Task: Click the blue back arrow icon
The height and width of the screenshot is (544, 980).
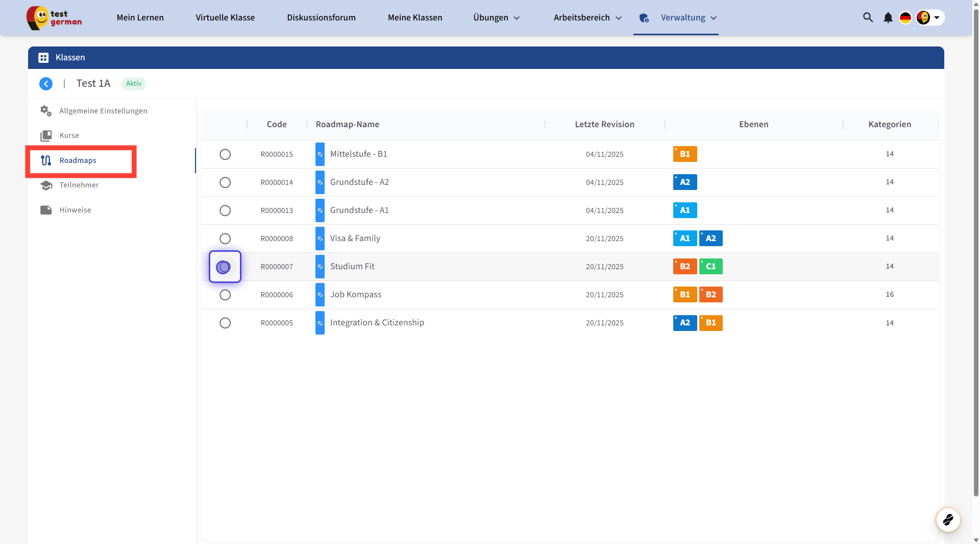Action: pos(46,84)
